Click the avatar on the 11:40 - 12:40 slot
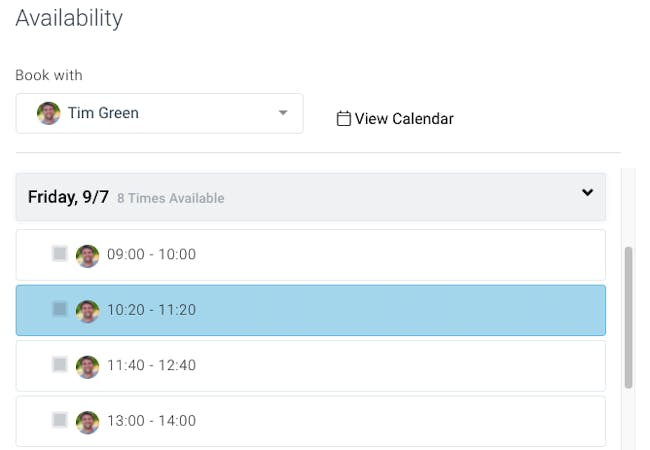This screenshot has height=450, width=650. (x=88, y=366)
